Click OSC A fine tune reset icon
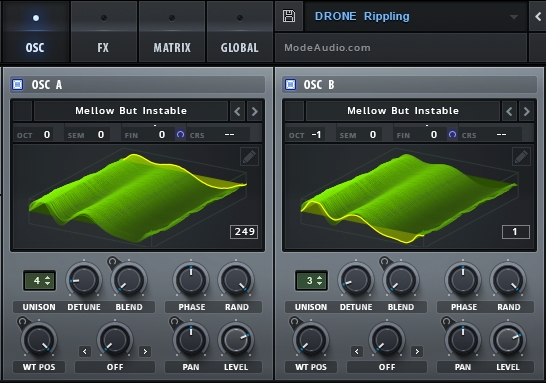Viewport: 546px width, 383px height. point(180,134)
